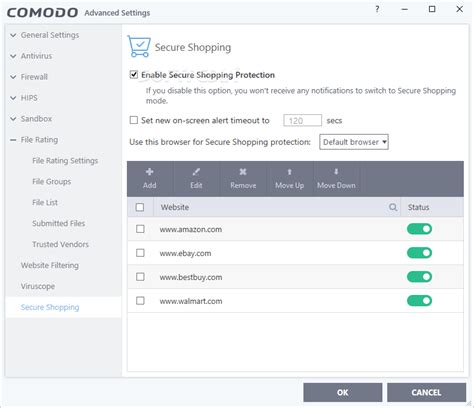
Task: Click the Move Up arrow icon
Action: click(289, 172)
